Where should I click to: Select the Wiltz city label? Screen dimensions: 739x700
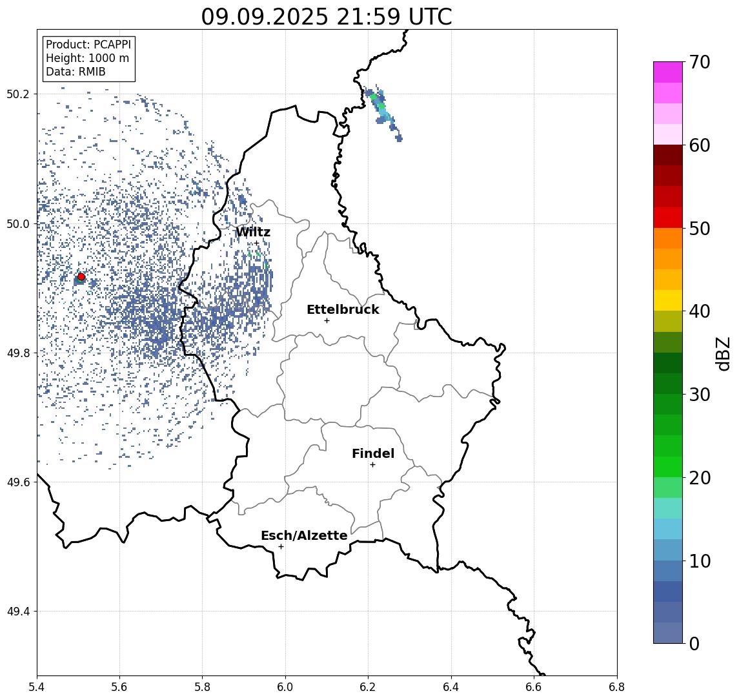pyautogui.click(x=253, y=232)
